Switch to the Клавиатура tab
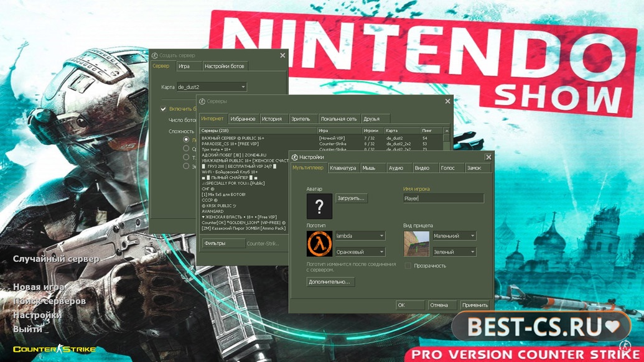Image resolution: width=644 pixels, height=362 pixels. tap(343, 168)
